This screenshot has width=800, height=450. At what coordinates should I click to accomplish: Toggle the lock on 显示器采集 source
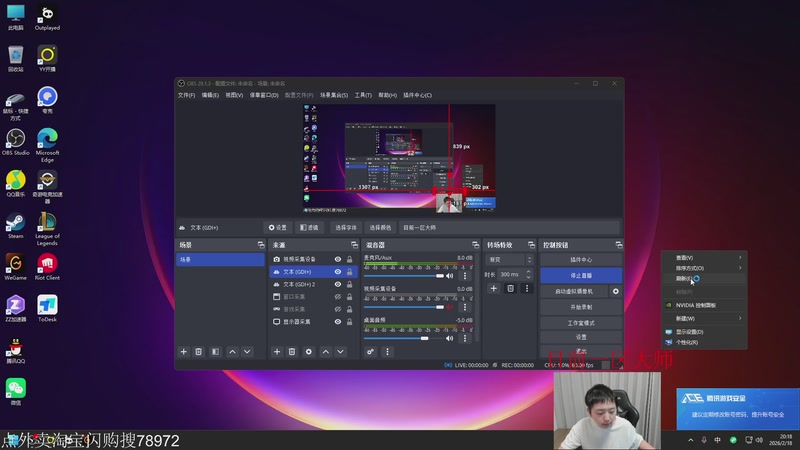pyautogui.click(x=349, y=321)
